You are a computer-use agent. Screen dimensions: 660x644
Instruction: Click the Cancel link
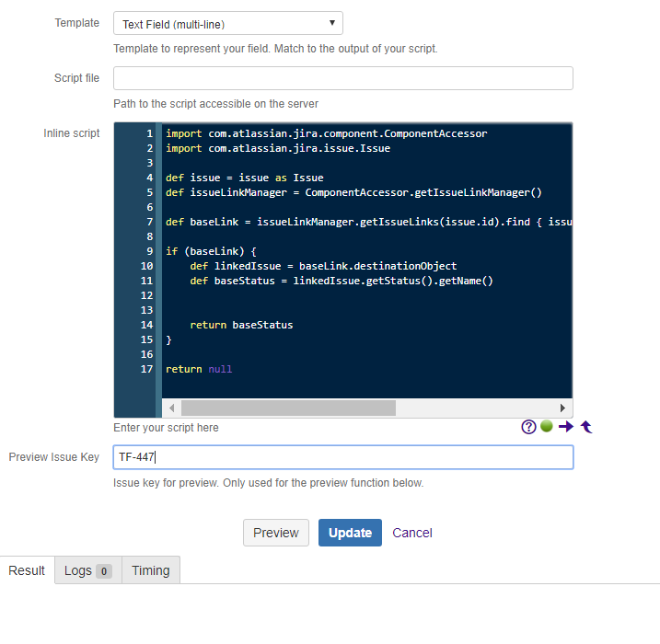(x=412, y=533)
